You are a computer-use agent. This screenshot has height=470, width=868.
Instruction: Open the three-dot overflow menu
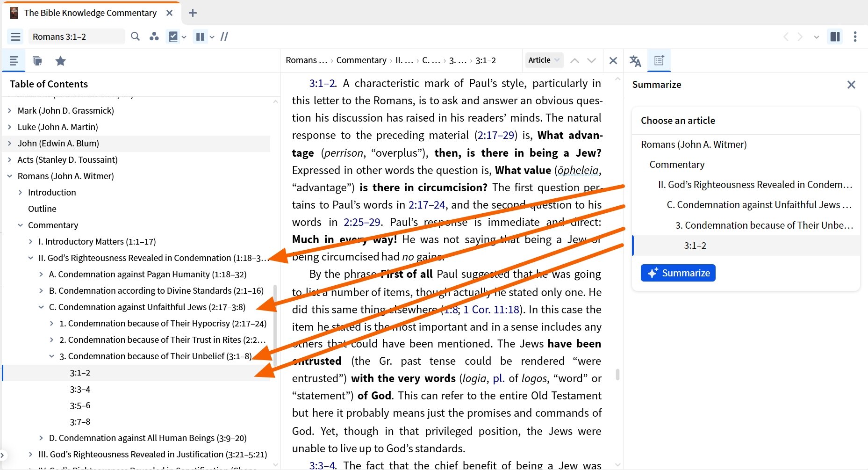tap(855, 36)
